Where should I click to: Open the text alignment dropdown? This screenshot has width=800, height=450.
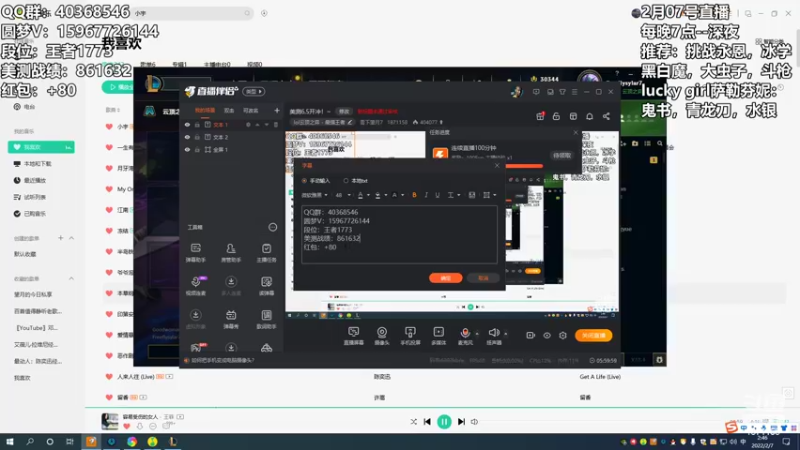click(x=453, y=195)
